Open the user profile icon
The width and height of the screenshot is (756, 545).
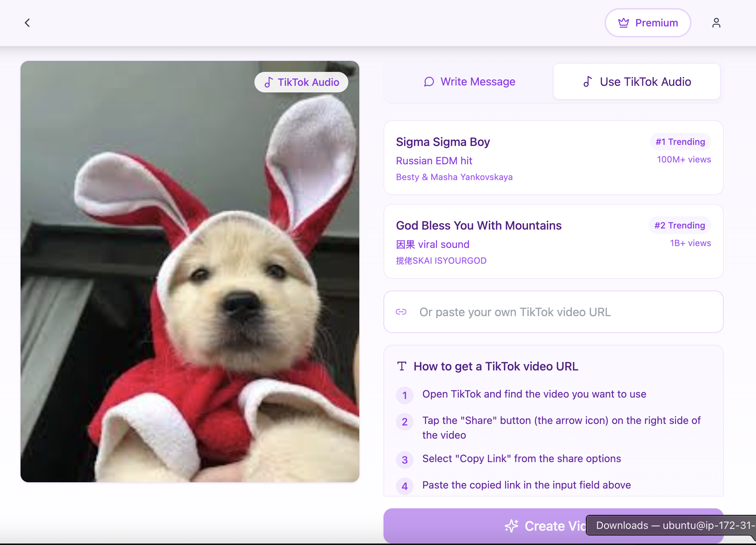pos(716,23)
